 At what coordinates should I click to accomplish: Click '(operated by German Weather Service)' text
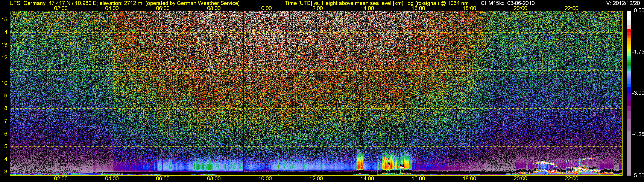(x=193, y=3)
